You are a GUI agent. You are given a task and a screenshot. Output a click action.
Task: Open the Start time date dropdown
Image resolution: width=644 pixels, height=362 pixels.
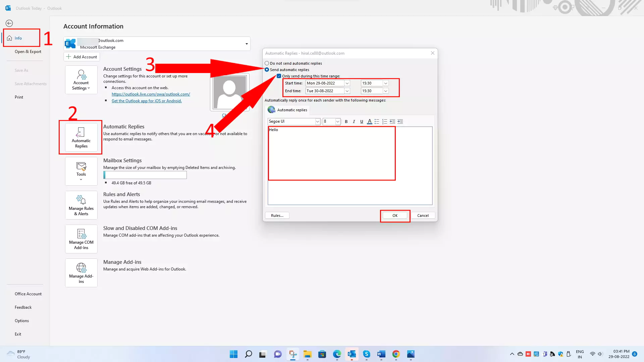pos(347,83)
